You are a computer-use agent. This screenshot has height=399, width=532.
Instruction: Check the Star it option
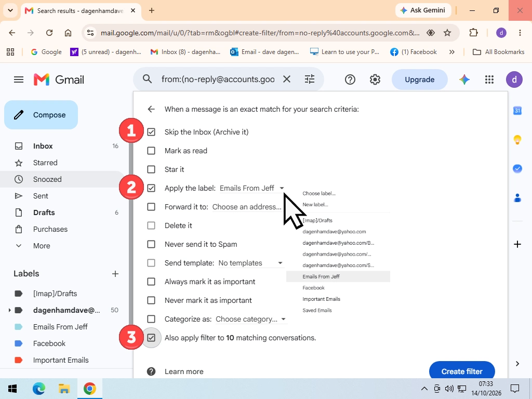click(151, 169)
